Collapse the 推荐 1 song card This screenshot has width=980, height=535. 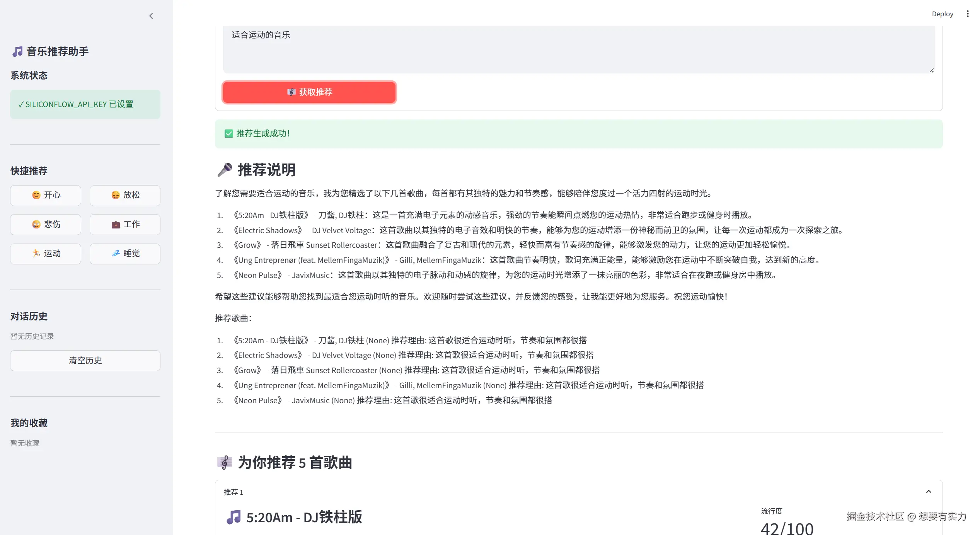pyautogui.click(x=929, y=491)
